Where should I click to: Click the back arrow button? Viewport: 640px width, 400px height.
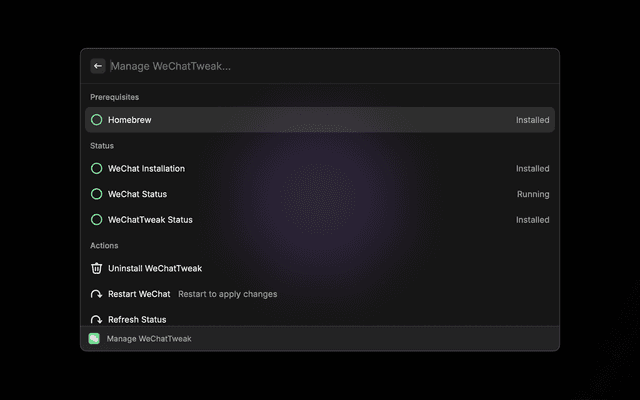98,66
